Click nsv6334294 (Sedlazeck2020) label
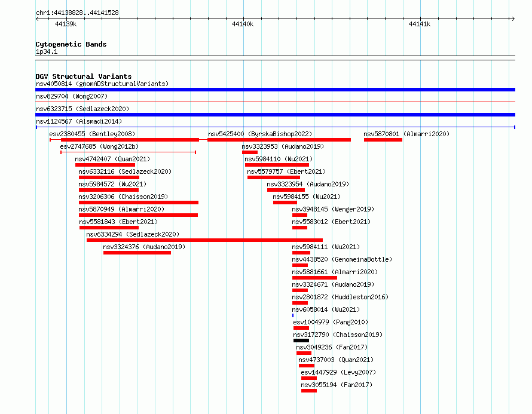 pos(133,234)
